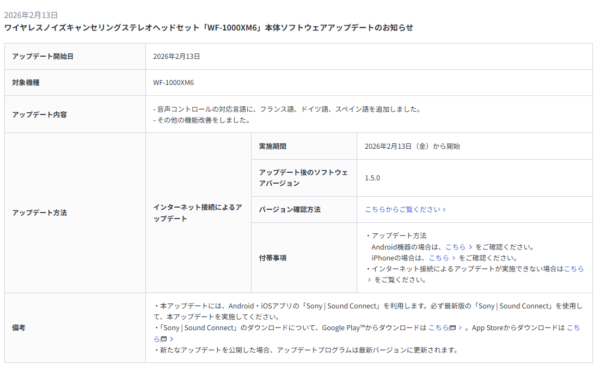Click the version value '1.5.0'
The height and width of the screenshot is (370, 600).
[x=372, y=178]
